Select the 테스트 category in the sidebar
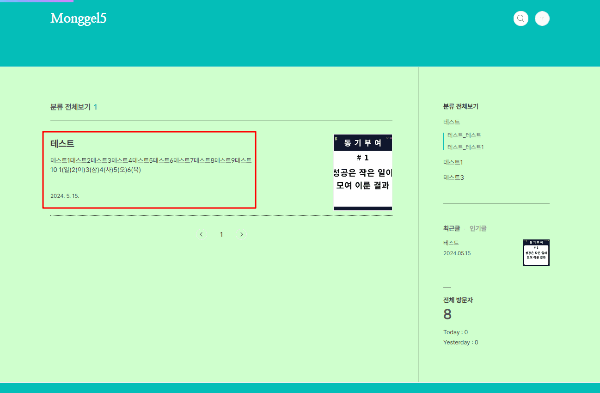Screen dimensions: 600x393 point(452,122)
